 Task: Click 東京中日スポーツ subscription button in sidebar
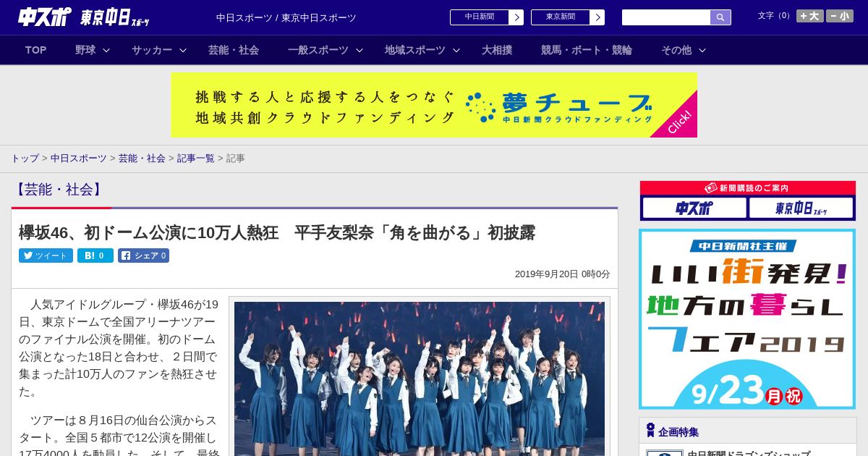[x=801, y=208]
